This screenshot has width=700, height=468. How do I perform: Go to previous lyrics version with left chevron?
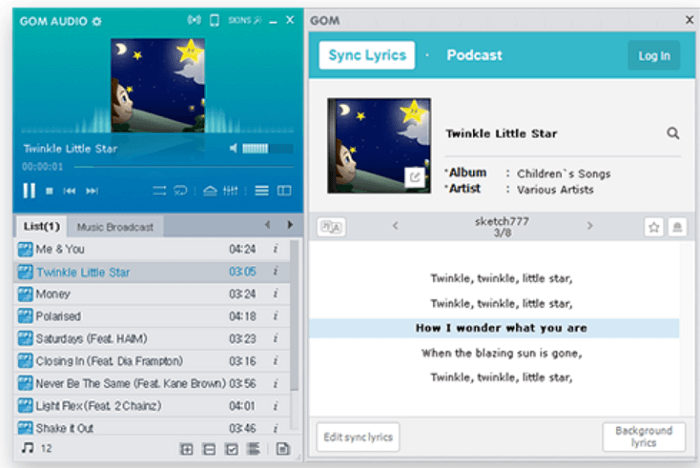pos(395,226)
